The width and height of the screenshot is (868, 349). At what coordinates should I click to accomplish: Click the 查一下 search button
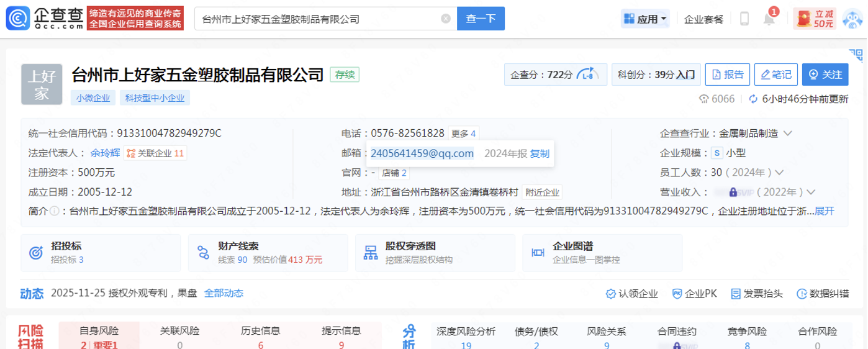481,19
